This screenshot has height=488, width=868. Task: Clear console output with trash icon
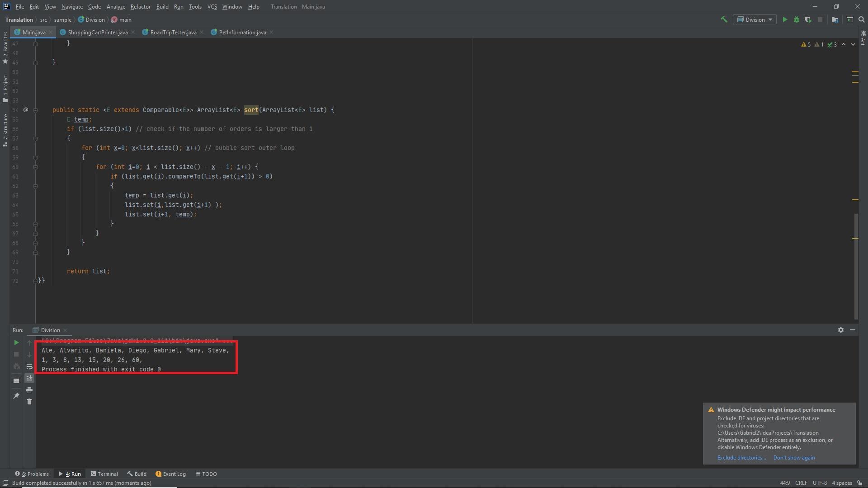tap(29, 402)
